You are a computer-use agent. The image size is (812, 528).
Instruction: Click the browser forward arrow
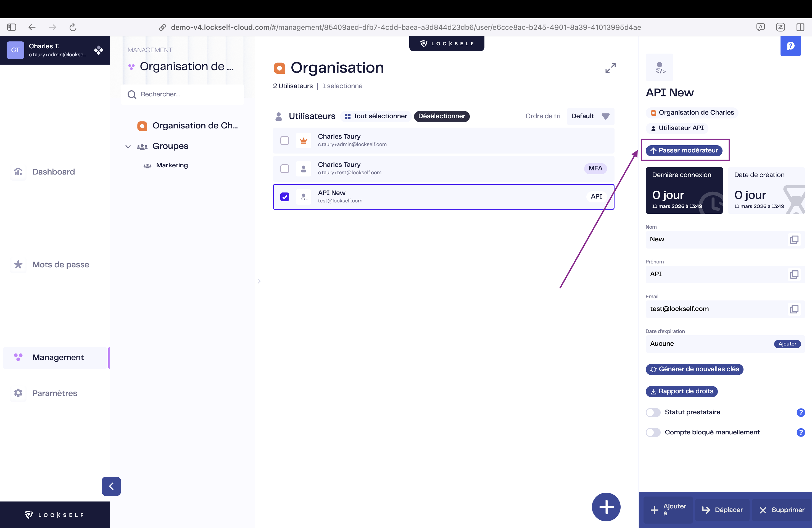tap(52, 27)
